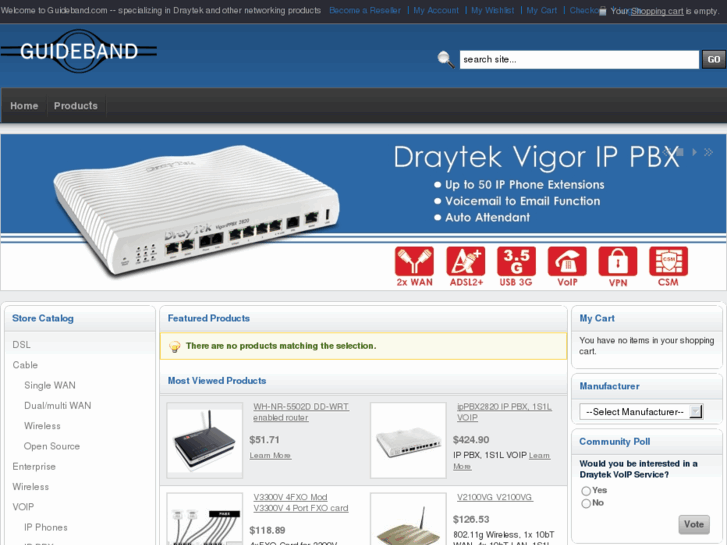Click the GO search button

pyautogui.click(x=714, y=59)
